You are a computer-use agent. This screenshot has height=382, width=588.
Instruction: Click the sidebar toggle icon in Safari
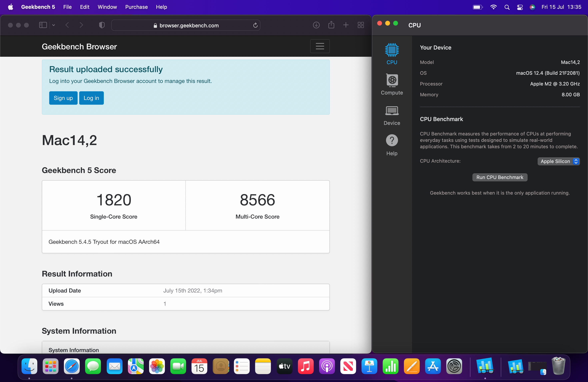42,25
